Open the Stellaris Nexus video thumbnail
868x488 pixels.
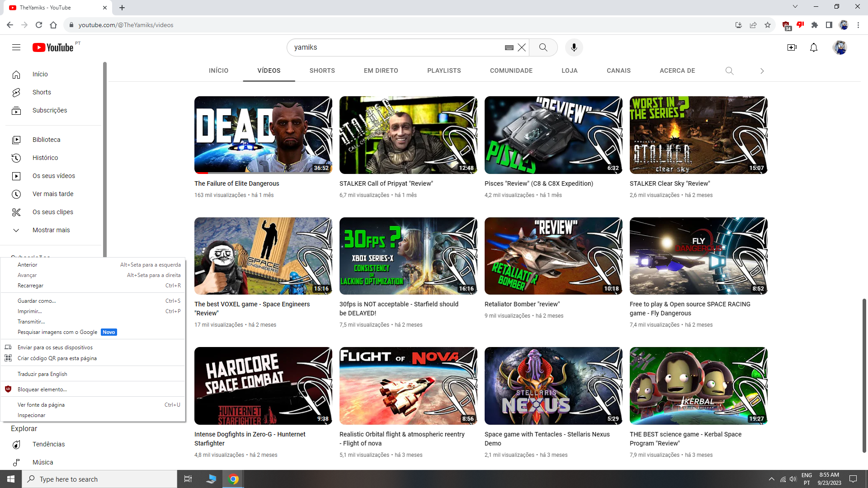point(553,386)
